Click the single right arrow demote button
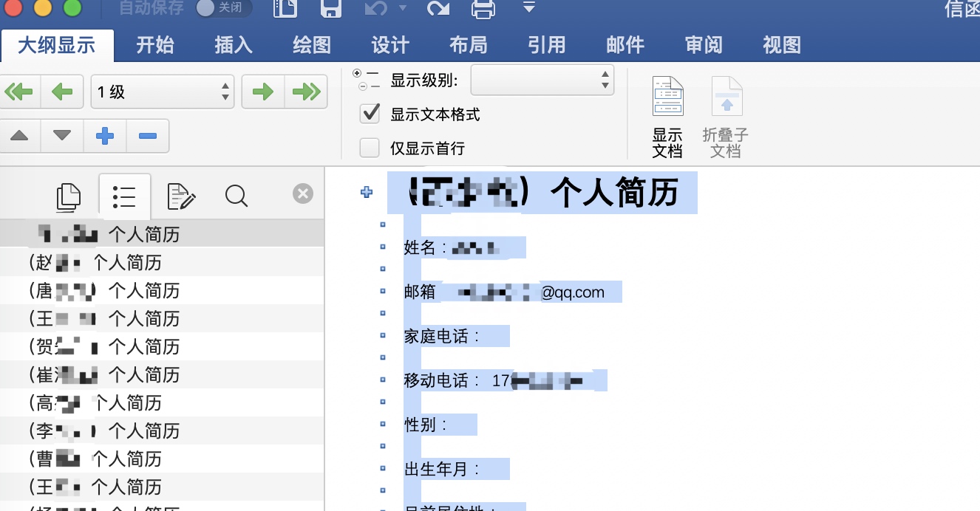 coord(263,92)
